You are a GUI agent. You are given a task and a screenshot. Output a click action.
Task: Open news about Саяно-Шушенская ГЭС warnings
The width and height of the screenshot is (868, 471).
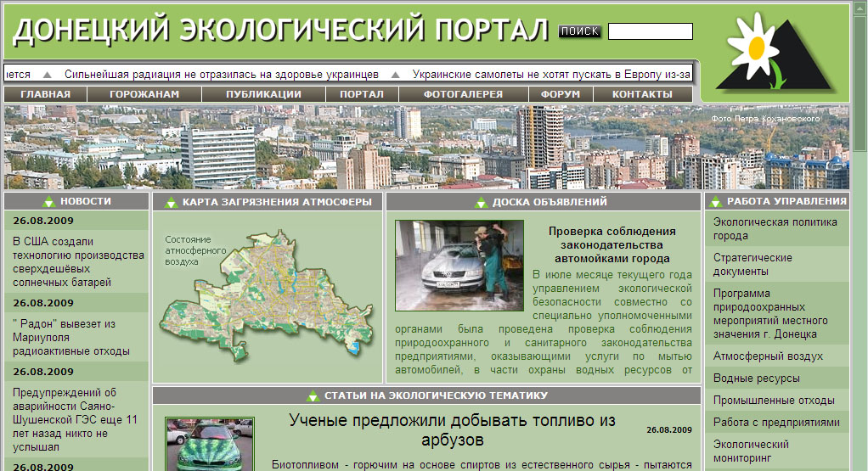point(75,419)
